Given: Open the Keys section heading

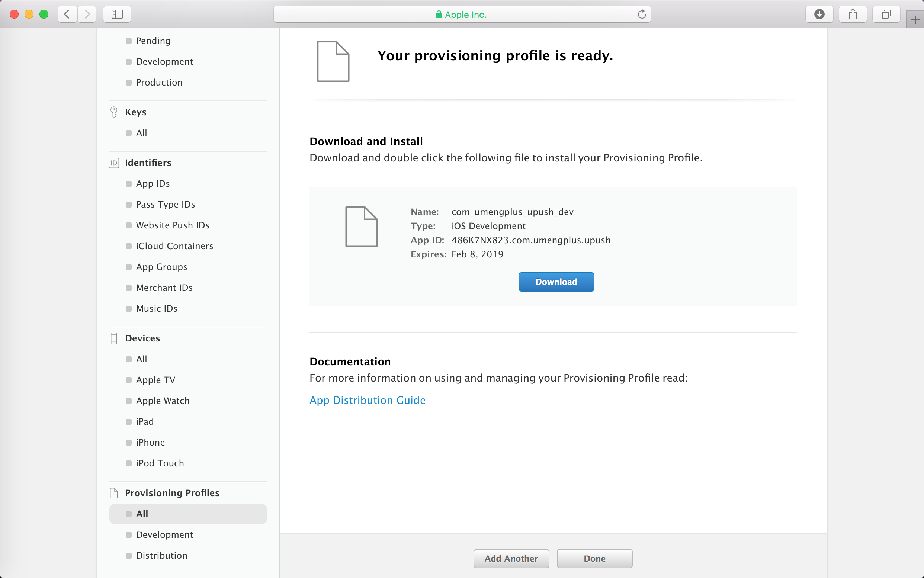Looking at the screenshot, I should point(136,112).
